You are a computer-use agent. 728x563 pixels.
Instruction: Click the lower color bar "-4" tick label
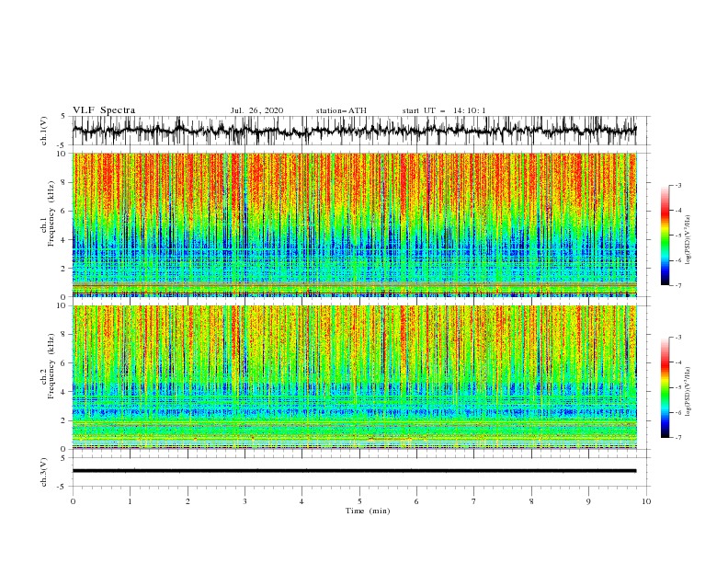click(677, 362)
